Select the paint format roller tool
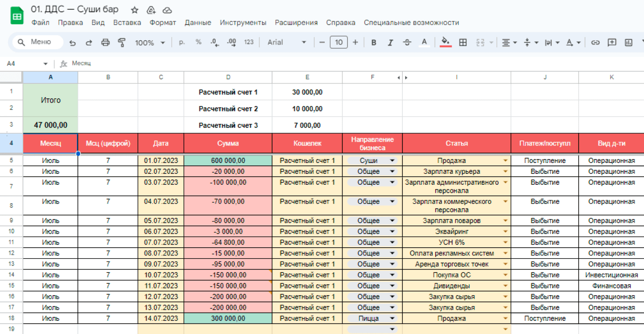Screen dimensions: 644x334 122,43
